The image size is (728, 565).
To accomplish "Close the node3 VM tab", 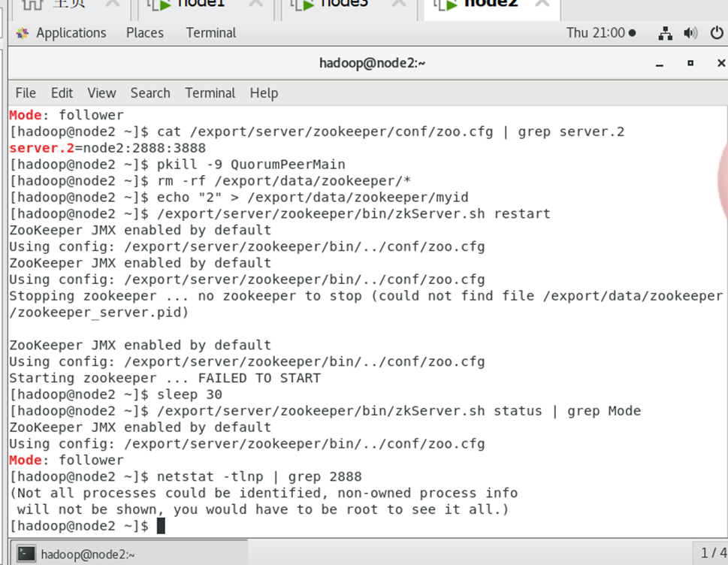I will [398, 4].
